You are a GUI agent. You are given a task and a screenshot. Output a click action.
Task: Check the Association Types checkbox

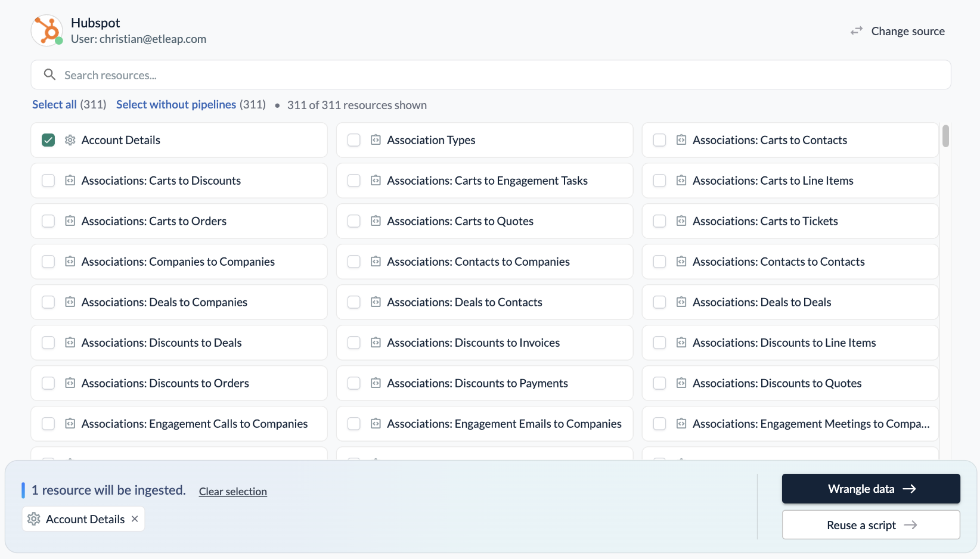point(354,140)
